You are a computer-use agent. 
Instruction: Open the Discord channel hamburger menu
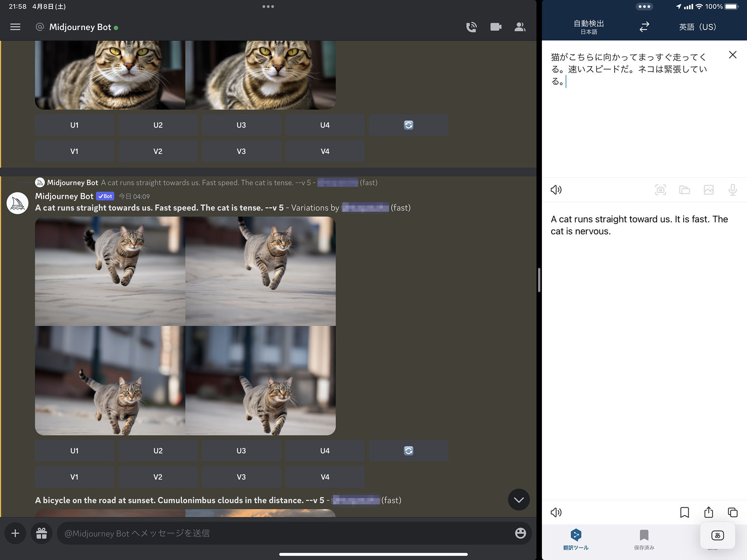(15, 26)
